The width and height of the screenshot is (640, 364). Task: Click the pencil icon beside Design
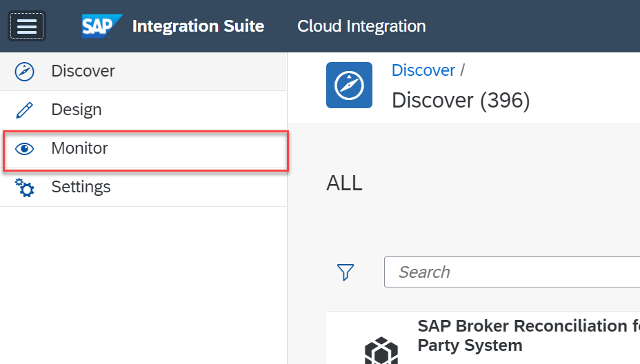click(x=25, y=110)
